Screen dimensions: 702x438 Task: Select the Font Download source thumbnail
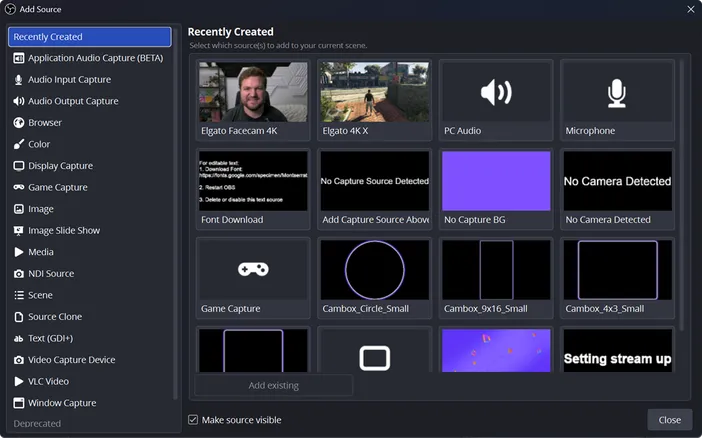coord(253,181)
